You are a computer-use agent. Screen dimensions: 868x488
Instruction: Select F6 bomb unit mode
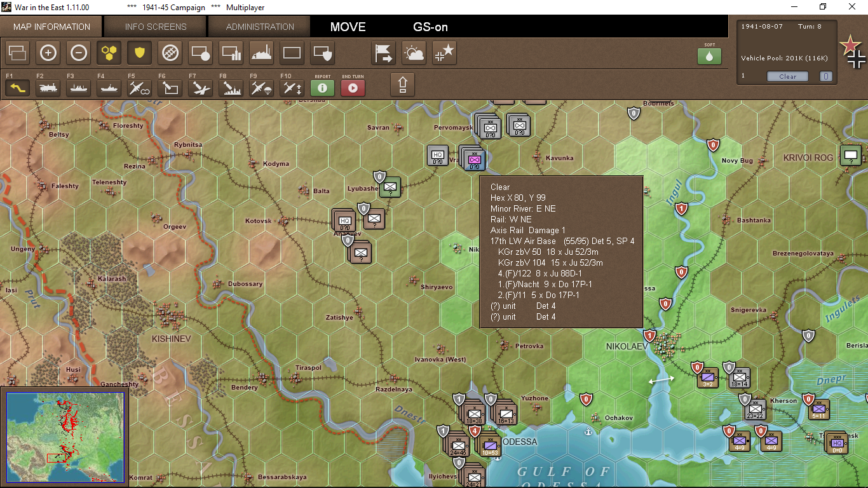(170, 88)
